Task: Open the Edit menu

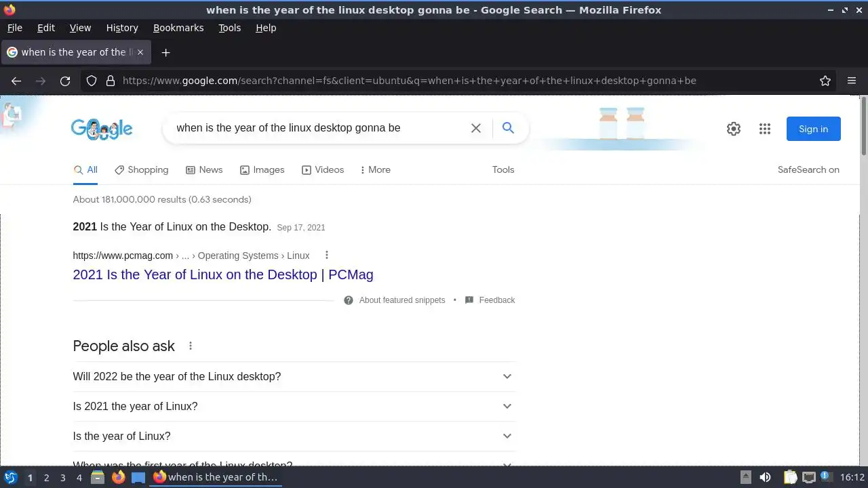Action: [x=46, y=28]
